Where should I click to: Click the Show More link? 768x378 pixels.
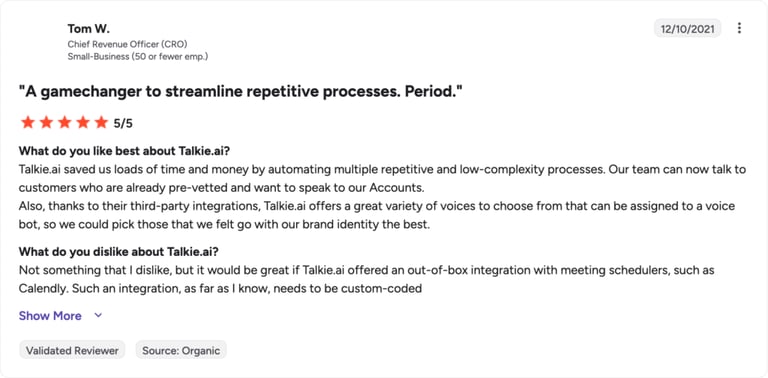pyautogui.click(x=50, y=316)
